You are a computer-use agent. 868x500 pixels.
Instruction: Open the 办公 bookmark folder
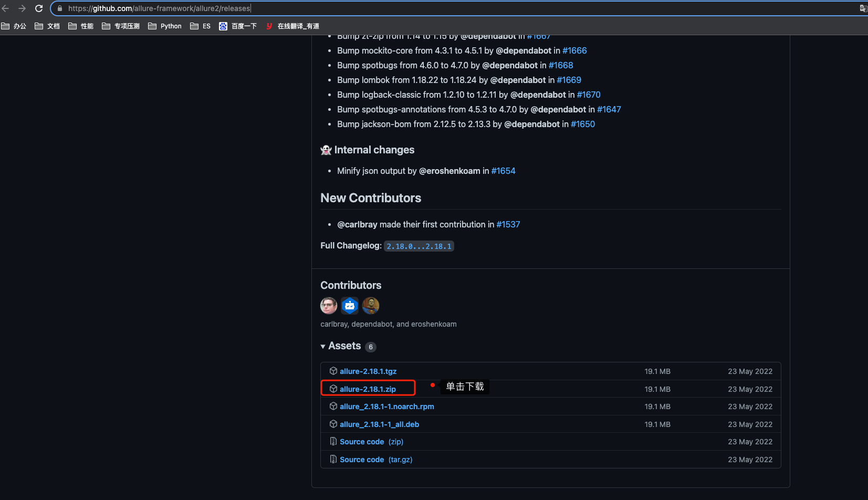(x=14, y=26)
